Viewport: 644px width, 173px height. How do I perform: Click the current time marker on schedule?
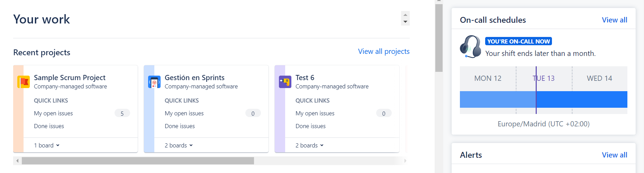[536, 99]
